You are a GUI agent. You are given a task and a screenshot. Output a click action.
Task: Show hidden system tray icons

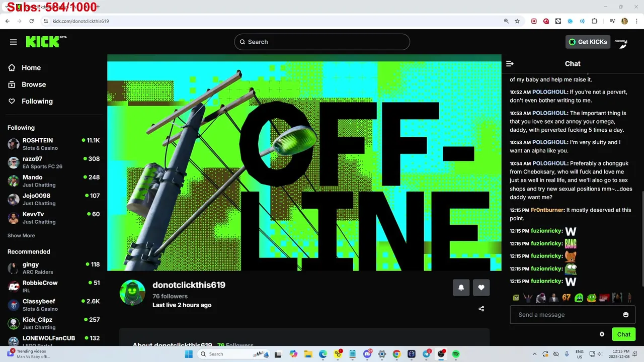click(x=534, y=354)
